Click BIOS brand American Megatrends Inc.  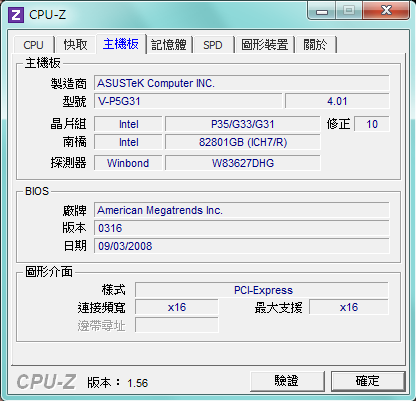(242, 210)
